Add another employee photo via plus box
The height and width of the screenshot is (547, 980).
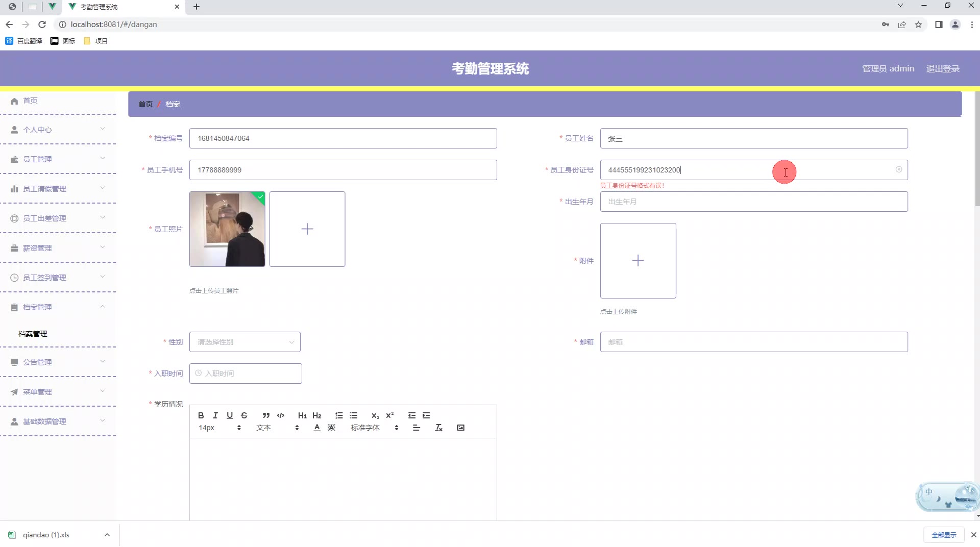point(307,229)
